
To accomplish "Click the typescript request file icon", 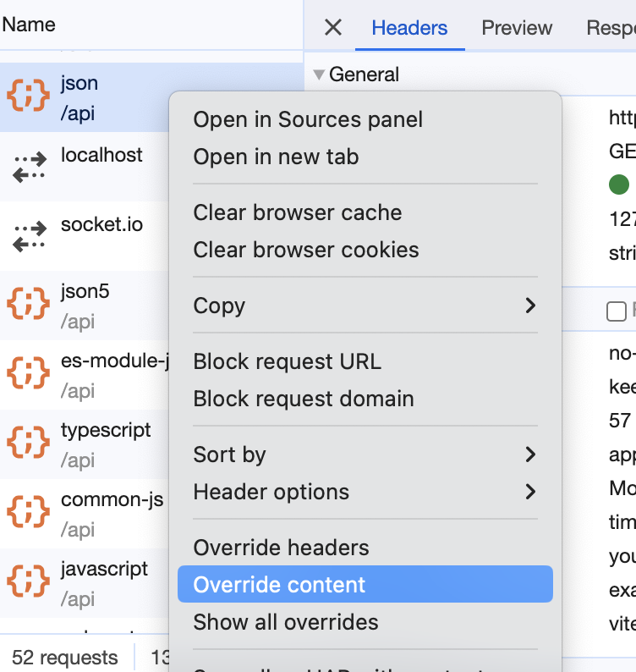I will pyautogui.click(x=29, y=443).
